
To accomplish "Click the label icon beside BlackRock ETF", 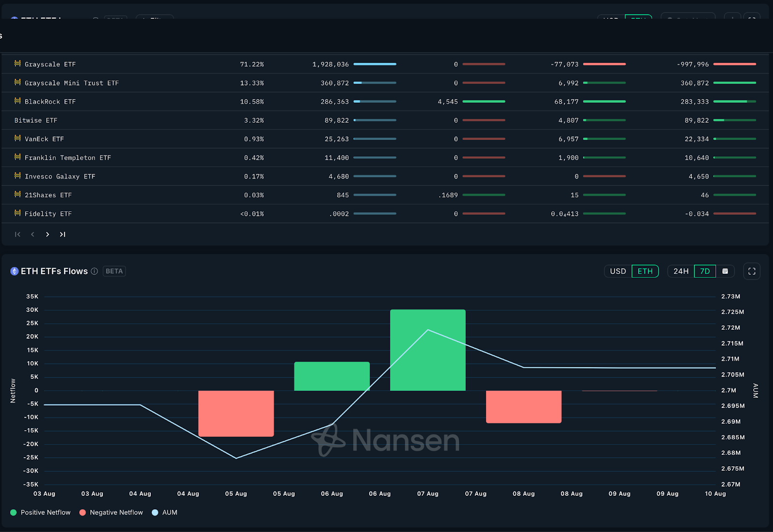I will point(17,101).
